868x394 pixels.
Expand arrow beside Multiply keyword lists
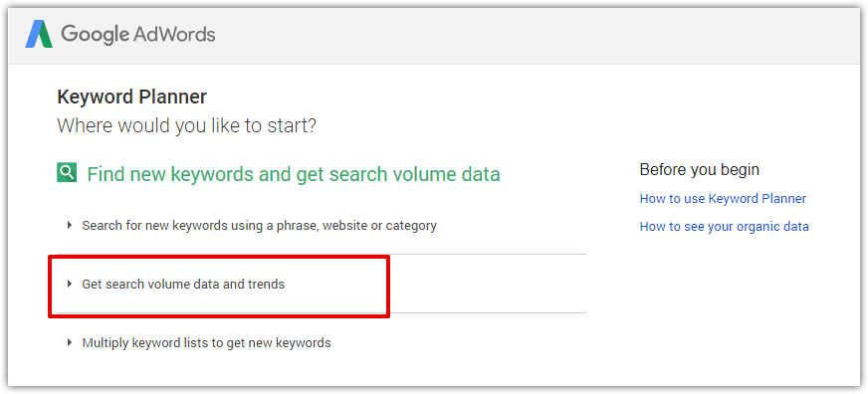tap(70, 342)
